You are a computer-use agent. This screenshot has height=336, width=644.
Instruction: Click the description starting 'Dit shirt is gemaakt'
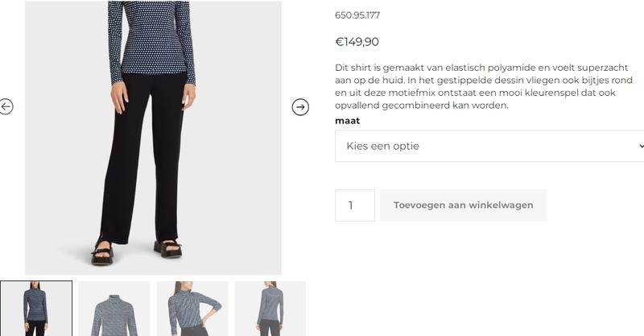[484, 86]
